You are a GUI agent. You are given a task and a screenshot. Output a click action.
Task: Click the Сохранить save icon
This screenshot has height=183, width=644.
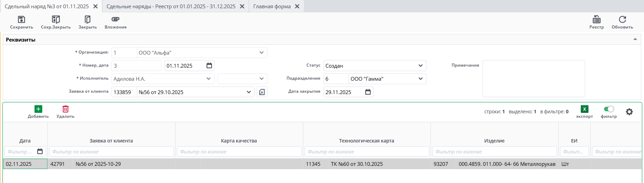(x=21, y=20)
